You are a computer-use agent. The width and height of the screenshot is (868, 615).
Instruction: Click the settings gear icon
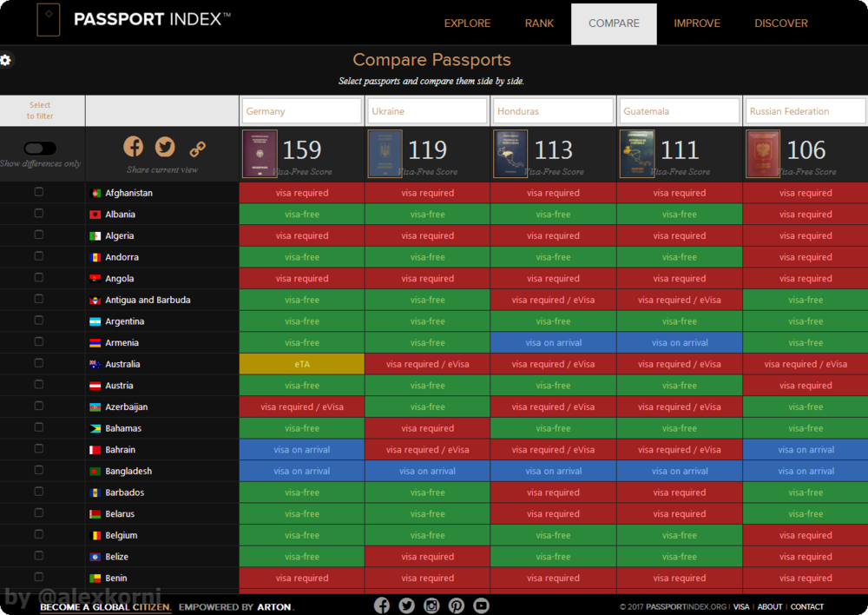[6, 60]
